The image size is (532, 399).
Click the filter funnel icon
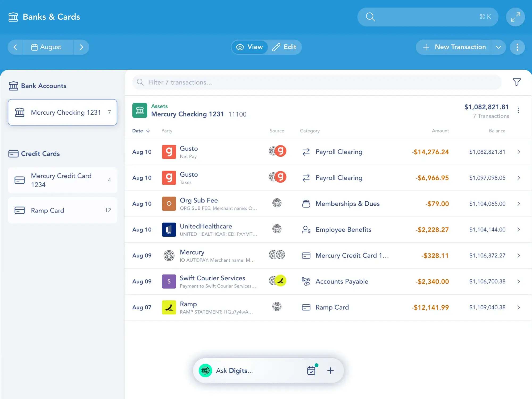pos(517,82)
